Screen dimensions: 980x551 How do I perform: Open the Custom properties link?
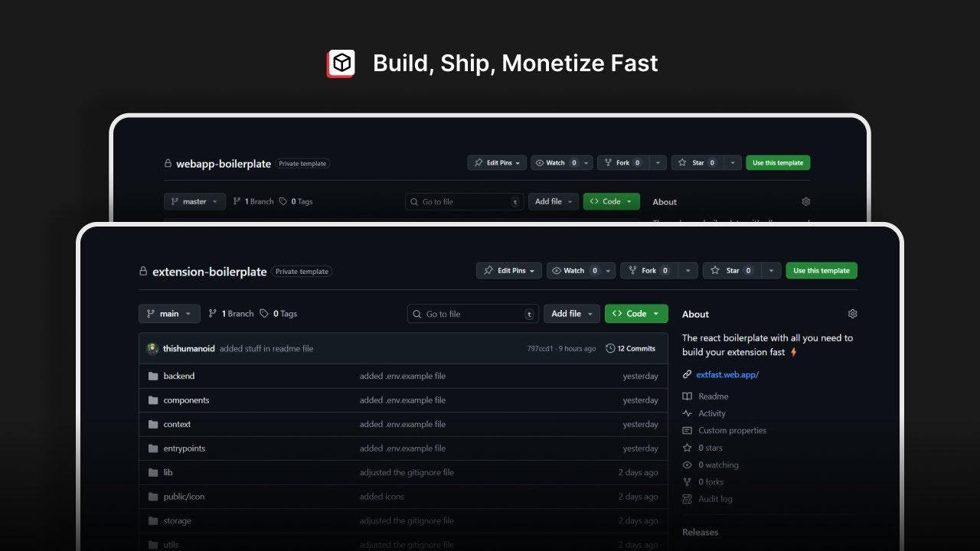click(732, 430)
